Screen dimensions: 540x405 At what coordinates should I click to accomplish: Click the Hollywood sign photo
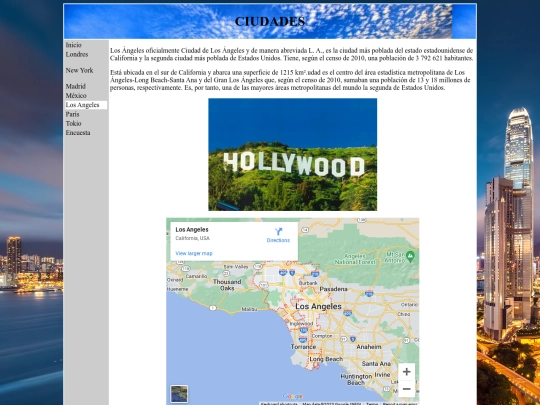(292, 154)
